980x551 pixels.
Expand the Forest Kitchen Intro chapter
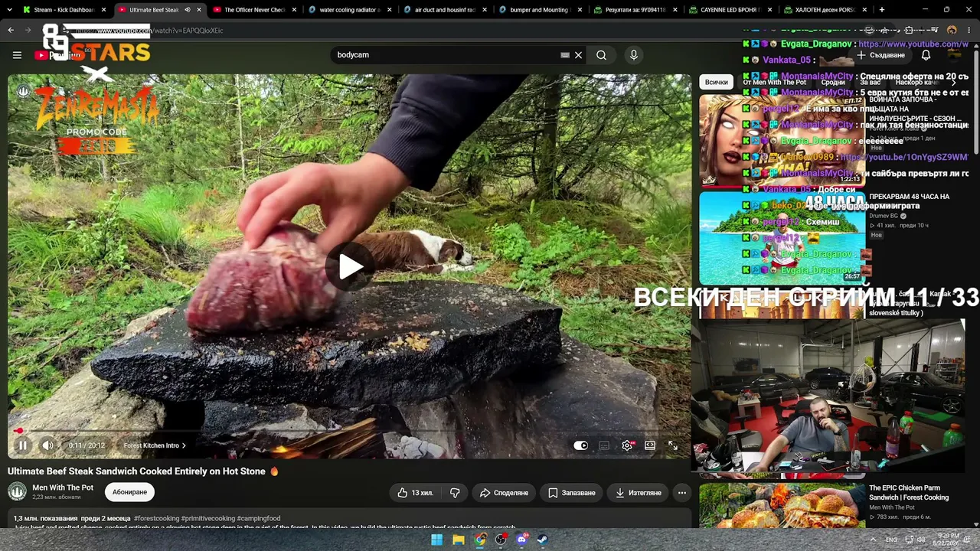coord(155,445)
